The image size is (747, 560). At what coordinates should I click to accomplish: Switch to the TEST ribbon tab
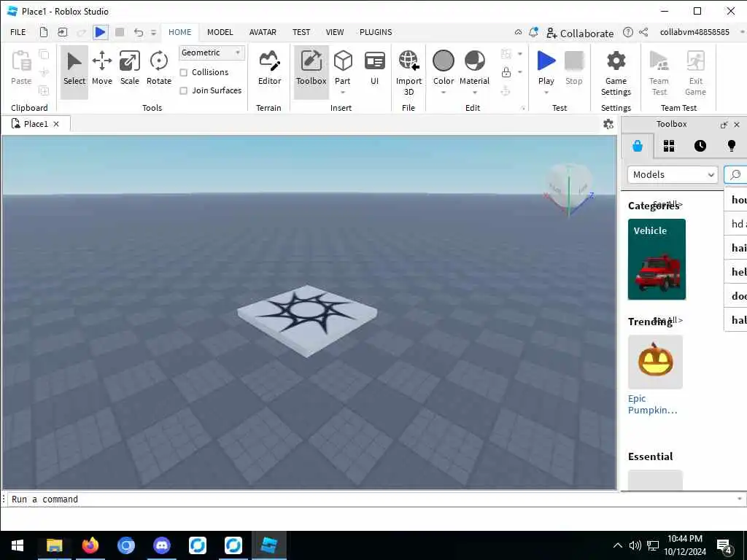point(301,32)
